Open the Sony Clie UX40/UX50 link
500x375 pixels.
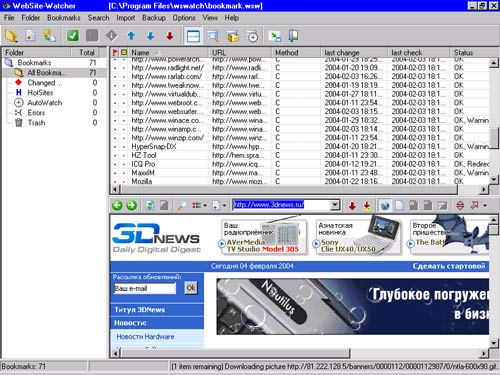click(348, 246)
